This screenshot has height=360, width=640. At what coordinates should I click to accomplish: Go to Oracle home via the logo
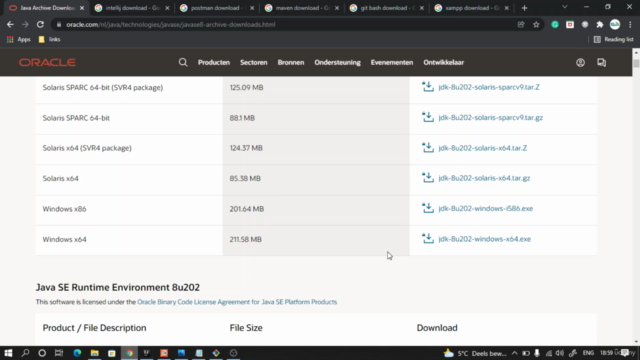[x=47, y=62]
